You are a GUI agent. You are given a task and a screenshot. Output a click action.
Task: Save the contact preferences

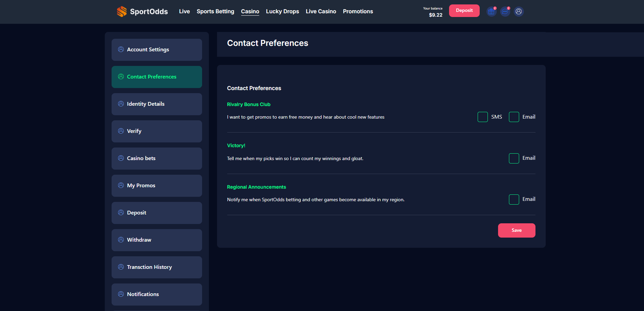(x=517, y=230)
